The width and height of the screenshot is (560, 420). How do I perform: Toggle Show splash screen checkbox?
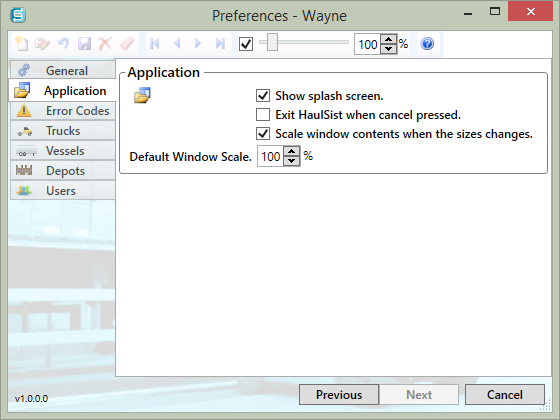click(263, 96)
